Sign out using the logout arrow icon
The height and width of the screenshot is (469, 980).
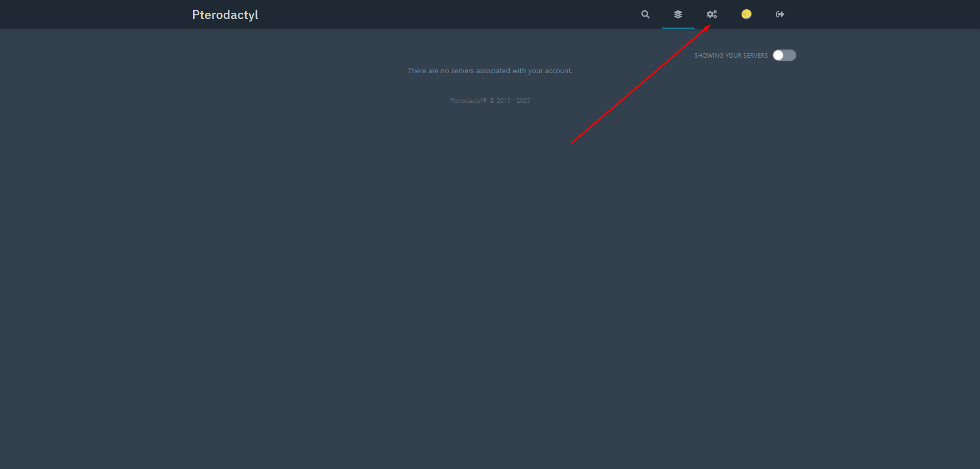point(780,14)
